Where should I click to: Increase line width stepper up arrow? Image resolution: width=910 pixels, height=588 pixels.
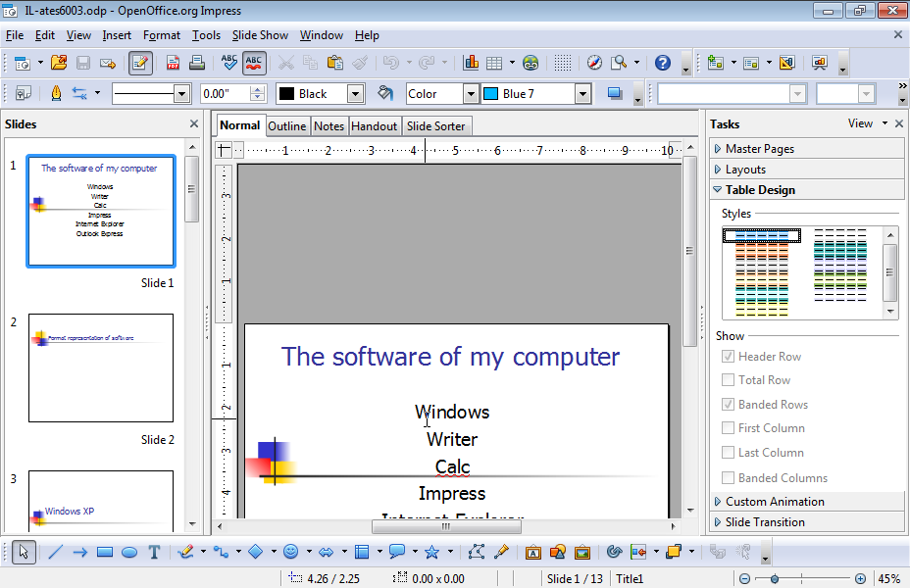point(258,89)
